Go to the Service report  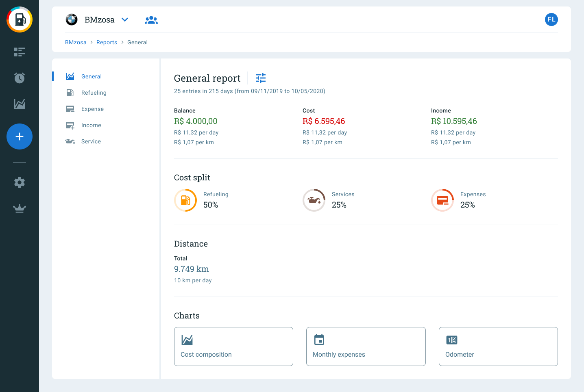pos(91,141)
